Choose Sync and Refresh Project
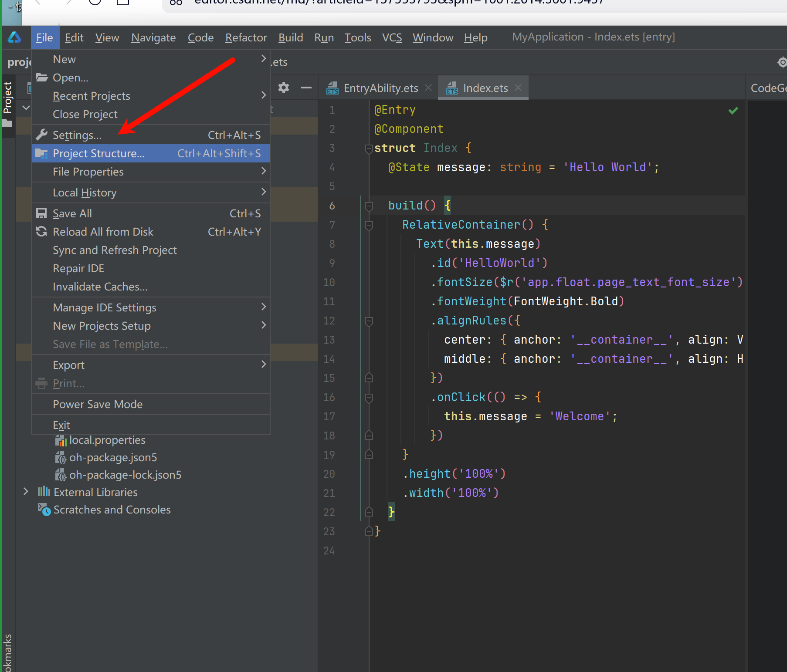Viewport: 787px width, 672px height. point(151,250)
